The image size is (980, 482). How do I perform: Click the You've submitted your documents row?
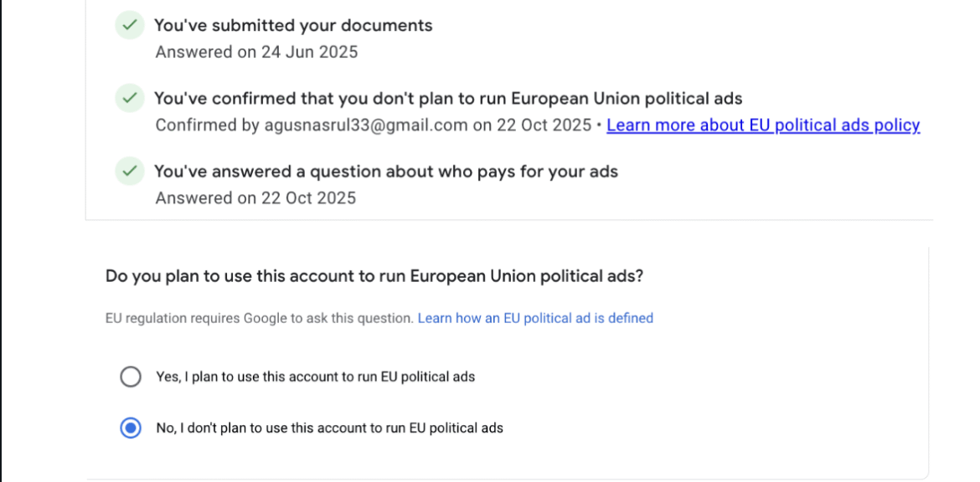(x=293, y=25)
